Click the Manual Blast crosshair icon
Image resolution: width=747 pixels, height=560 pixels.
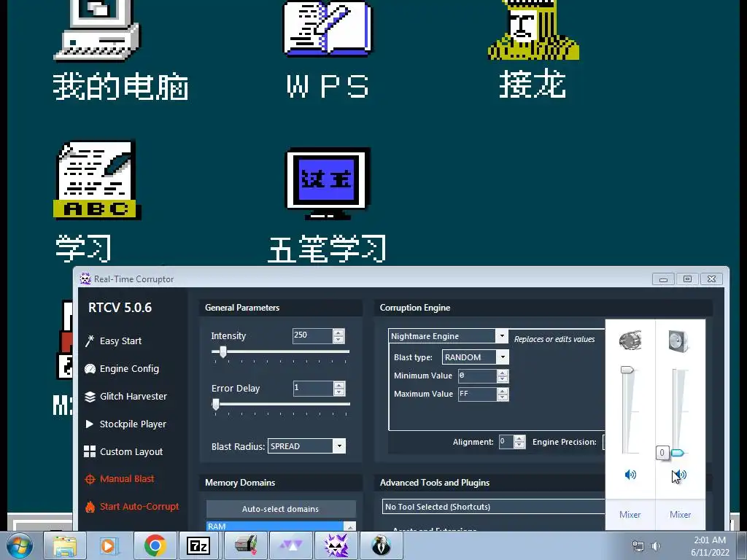[90, 479]
